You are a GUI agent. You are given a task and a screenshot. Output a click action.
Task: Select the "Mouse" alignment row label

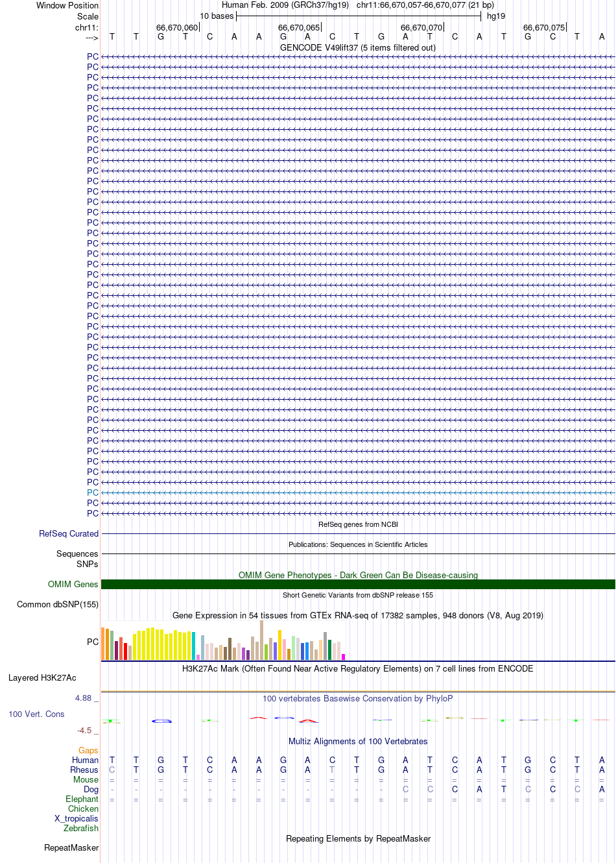coord(86,779)
